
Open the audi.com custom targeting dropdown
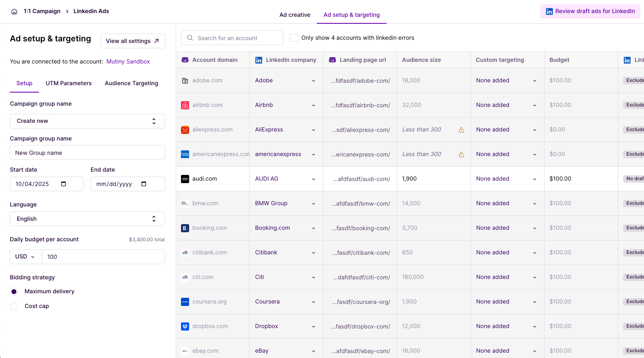tap(535, 179)
